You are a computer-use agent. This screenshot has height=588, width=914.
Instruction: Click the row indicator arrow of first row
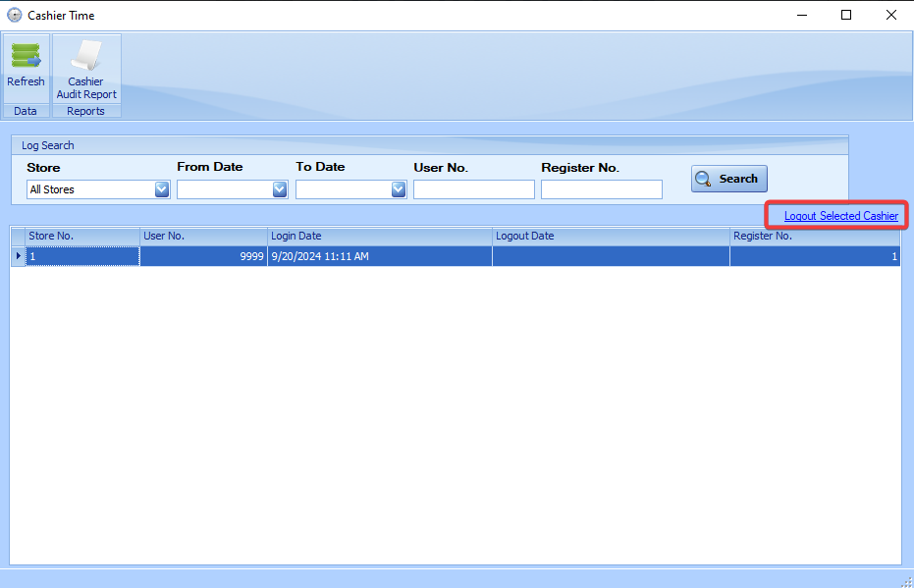click(x=18, y=256)
